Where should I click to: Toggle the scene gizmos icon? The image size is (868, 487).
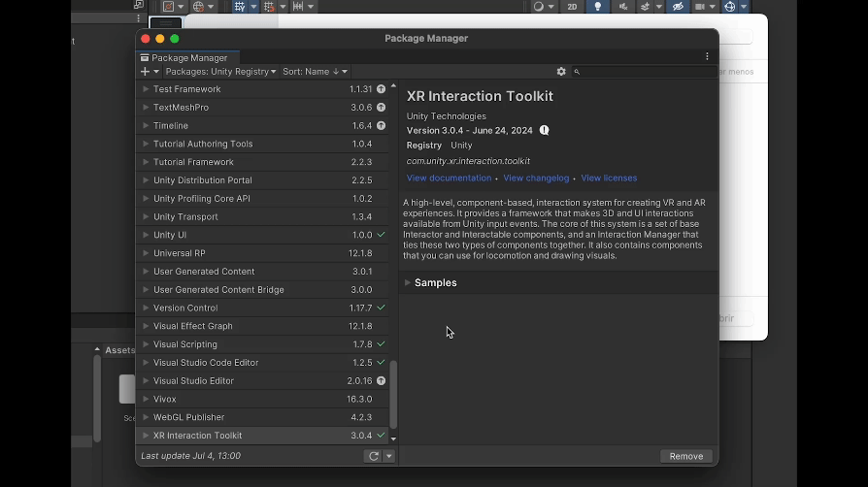729,7
